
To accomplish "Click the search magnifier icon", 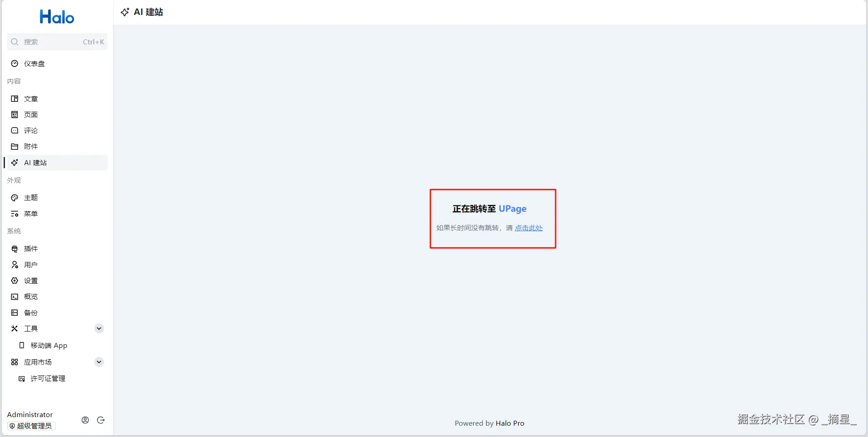I will (14, 42).
